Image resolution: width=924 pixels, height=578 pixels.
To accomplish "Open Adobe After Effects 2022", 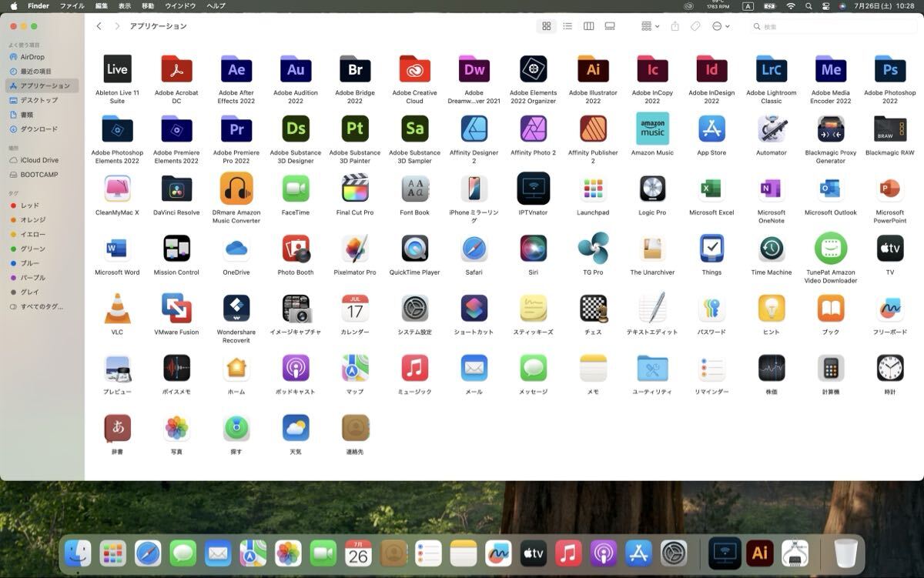I will pyautogui.click(x=236, y=69).
